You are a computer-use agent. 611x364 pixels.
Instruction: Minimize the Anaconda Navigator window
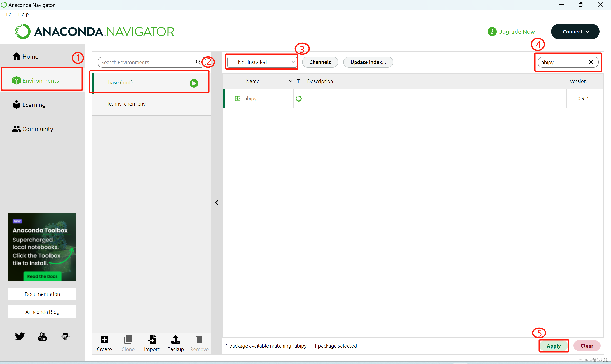click(x=561, y=5)
